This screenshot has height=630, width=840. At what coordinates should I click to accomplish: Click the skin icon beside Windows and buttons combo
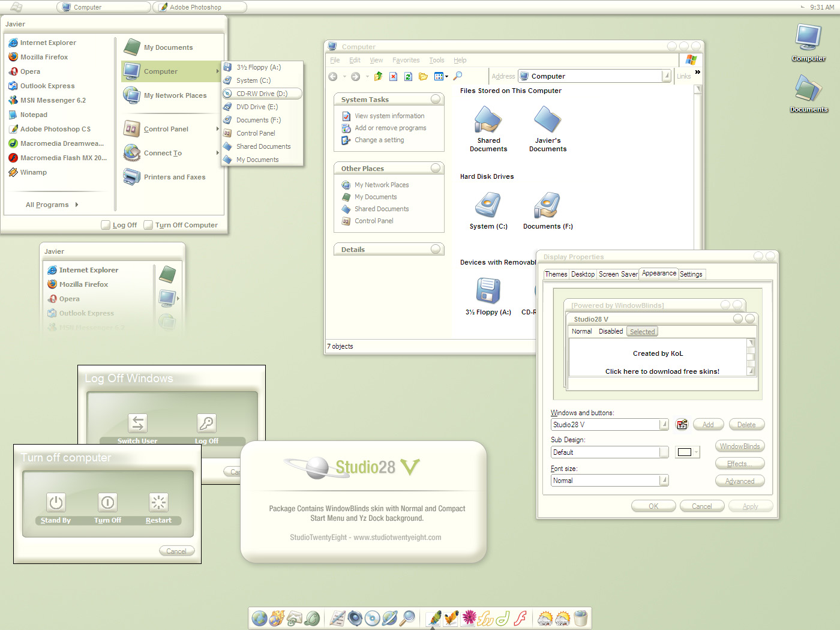(x=682, y=424)
